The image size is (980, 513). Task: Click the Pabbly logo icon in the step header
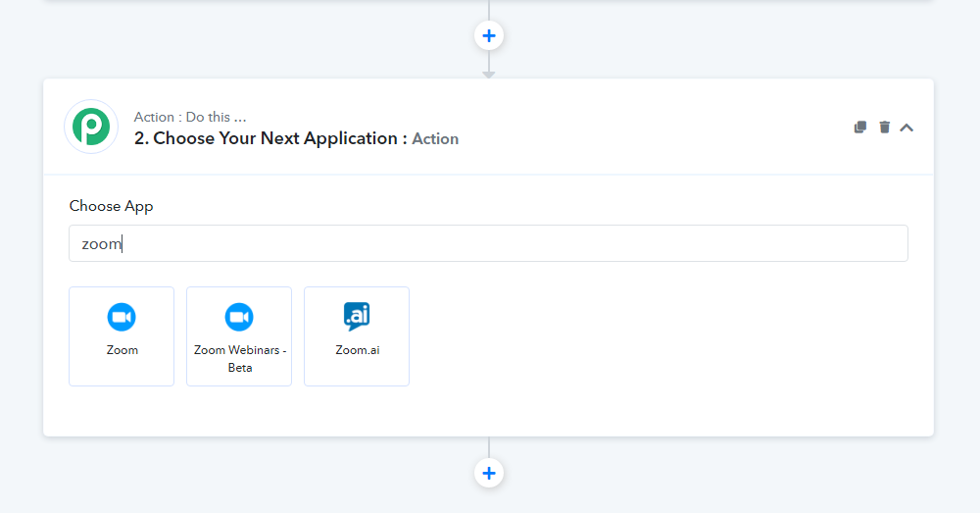point(91,127)
